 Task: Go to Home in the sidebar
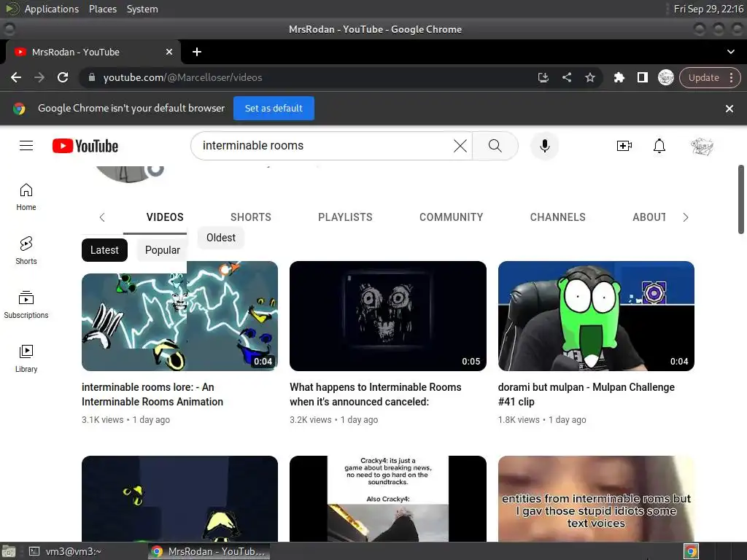(x=26, y=197)
